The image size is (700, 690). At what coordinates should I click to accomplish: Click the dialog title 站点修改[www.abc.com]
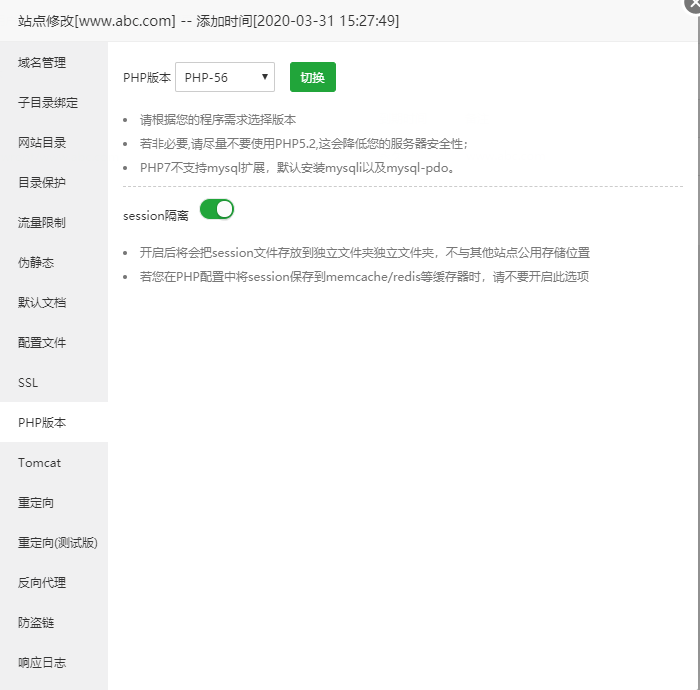click(97, 21)
